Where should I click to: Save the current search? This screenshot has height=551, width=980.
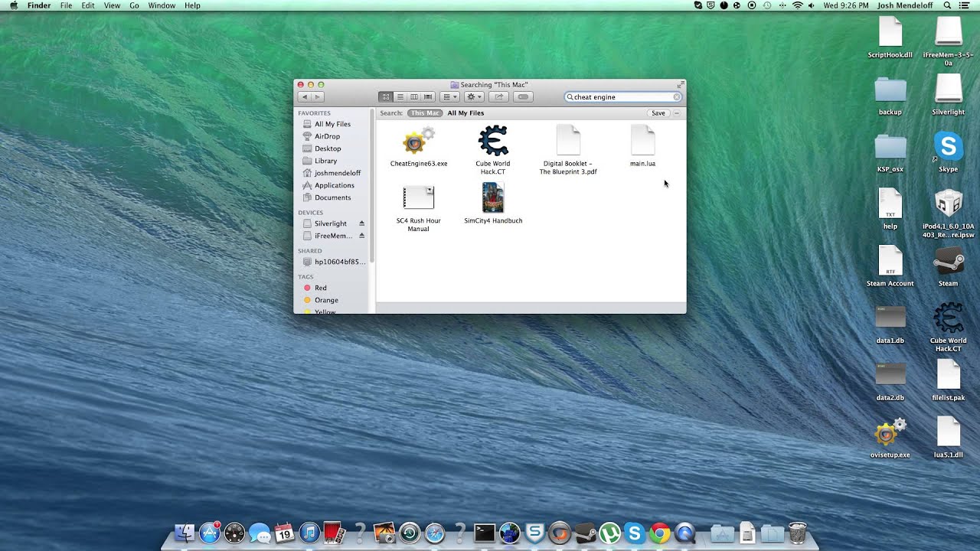[658, 113]
